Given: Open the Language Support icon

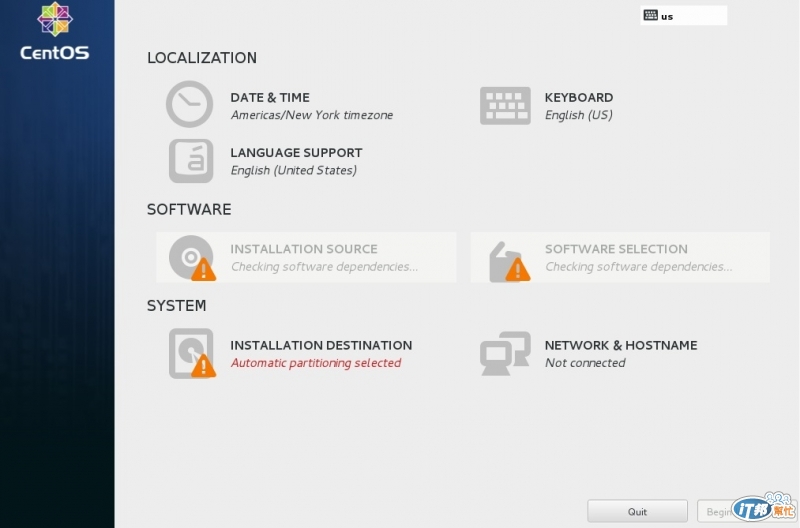Looking at the screenshot, I should coord(191,161).
